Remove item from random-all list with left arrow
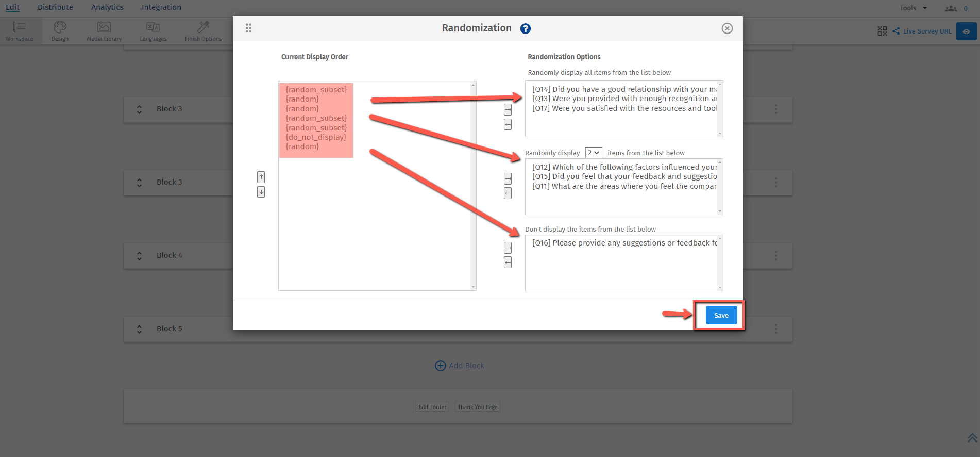 coord(508,124)
